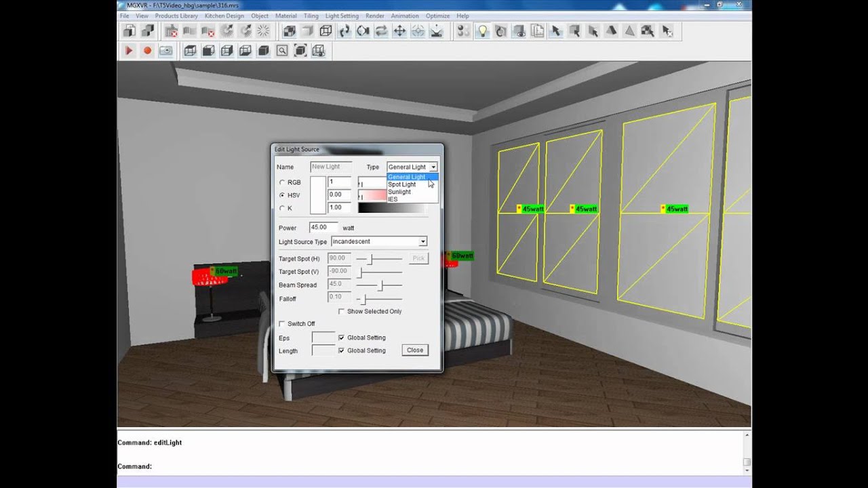The image size is (868, 488).
Task: Click the checkered cube with cursor icon
Action: pos(648,30)
